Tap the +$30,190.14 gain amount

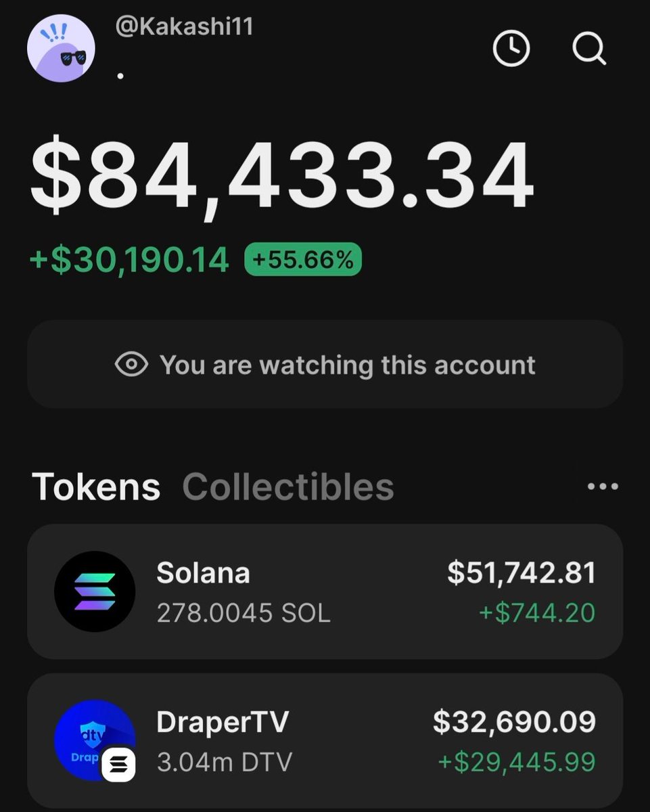click(x=130, y=261)
